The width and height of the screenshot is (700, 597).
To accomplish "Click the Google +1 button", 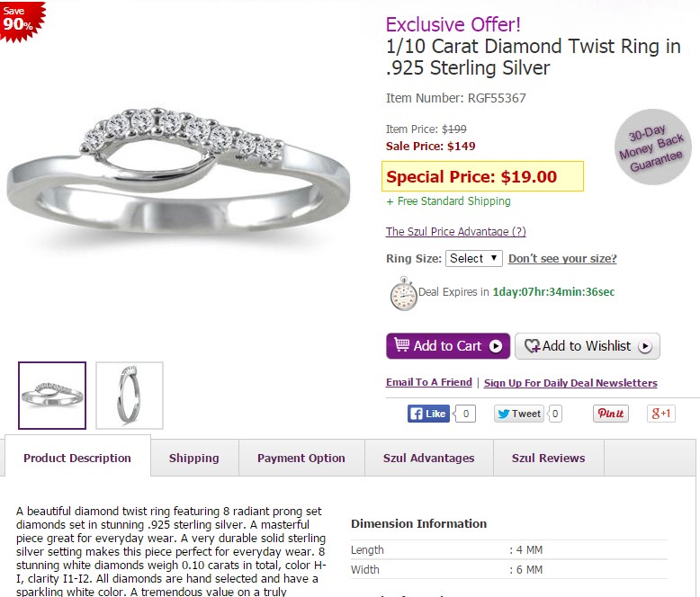I will (661, 414).
